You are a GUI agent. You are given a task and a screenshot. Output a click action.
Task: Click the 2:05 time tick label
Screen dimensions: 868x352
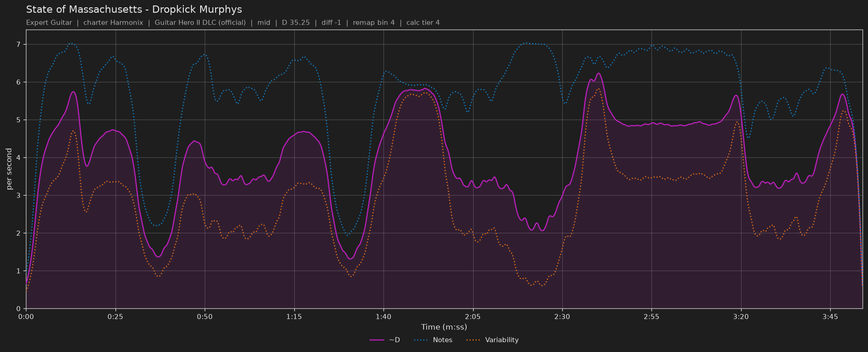click(473, 317)
